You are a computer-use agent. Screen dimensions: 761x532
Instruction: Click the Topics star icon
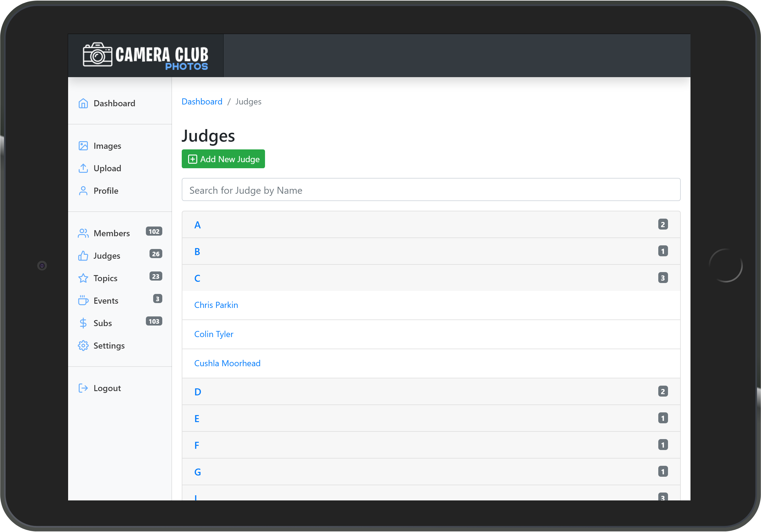83,278
